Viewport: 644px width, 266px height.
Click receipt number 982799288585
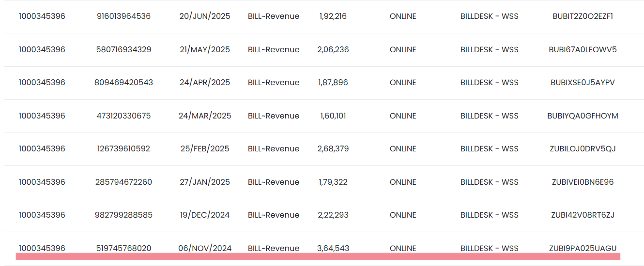(123, 215)
